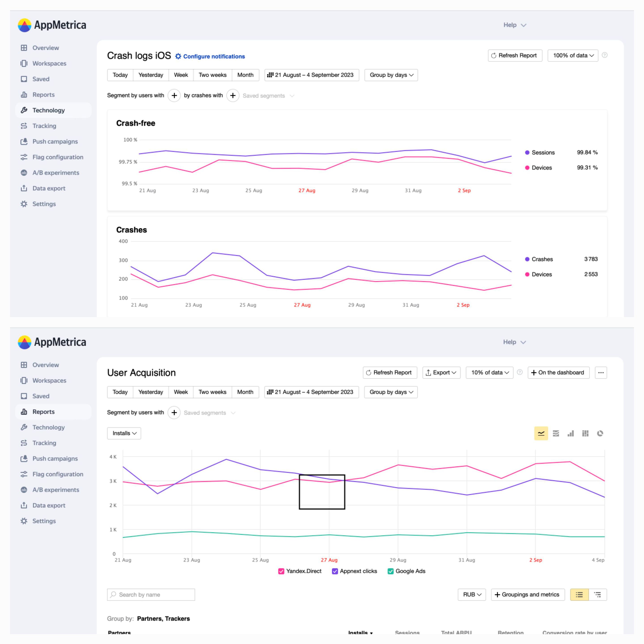Open the 10% of data sampling dropdown
The width and height of the screenshot is (644, 644).
coord(489,373)
